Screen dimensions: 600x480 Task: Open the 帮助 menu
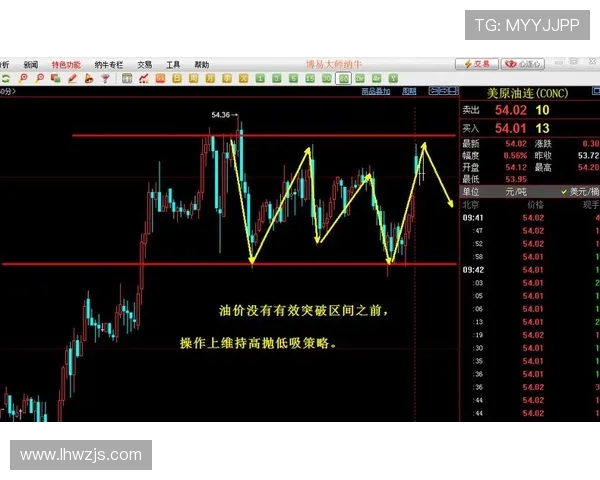tap(202, 65)
